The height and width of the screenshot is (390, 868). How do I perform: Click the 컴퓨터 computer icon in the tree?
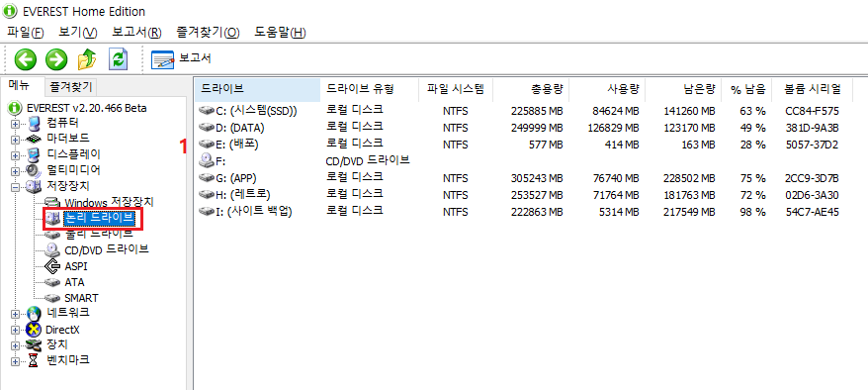34,123
